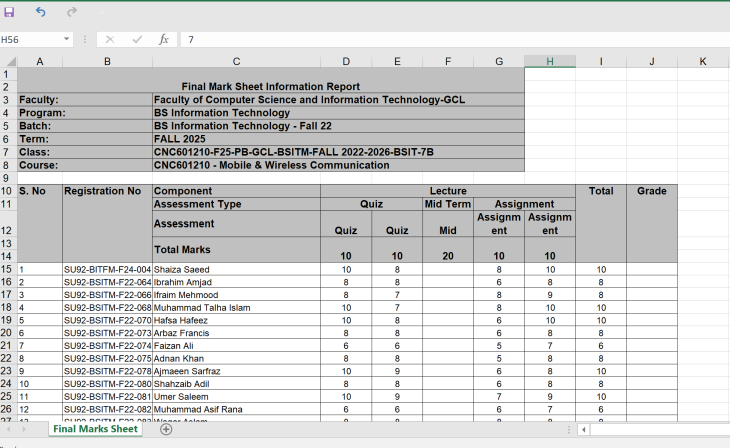Screen dimensions: 730x448
Task: Click the Save icon in quick access toolbar
Action: [10, 12]
